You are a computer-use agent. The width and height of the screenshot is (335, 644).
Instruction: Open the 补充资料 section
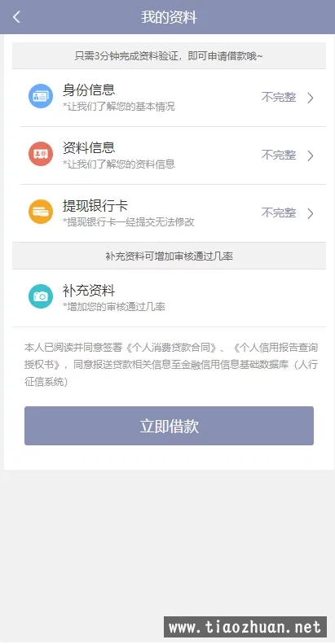(169, 298)
